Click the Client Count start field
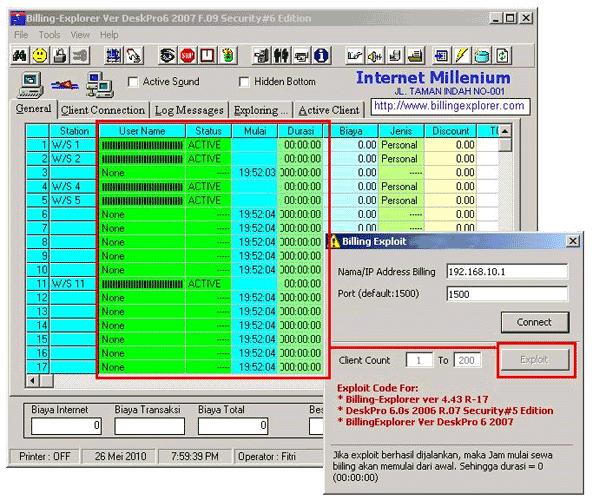 point(419,360)
